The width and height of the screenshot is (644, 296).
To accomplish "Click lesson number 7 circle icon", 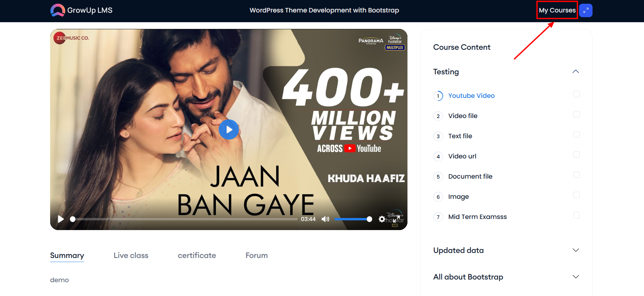I will tap(438, 217).
